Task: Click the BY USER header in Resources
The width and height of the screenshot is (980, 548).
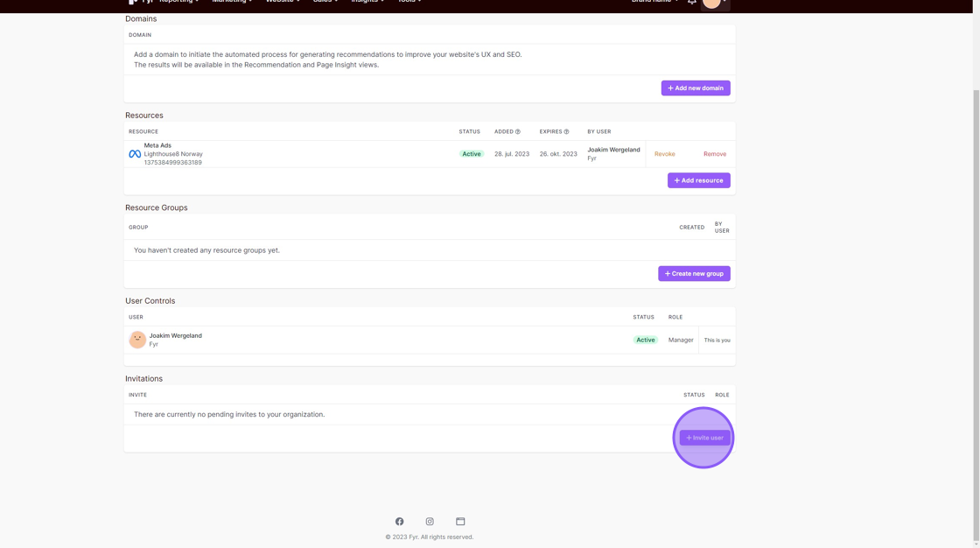Action: point(599,132)
